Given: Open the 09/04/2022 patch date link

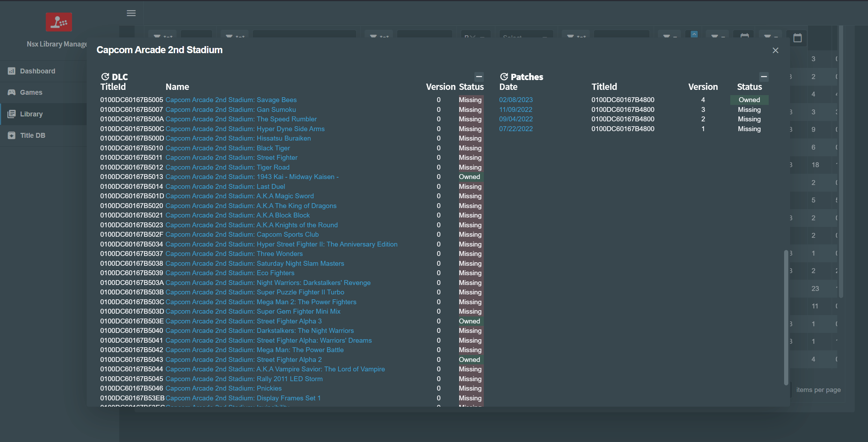Looking at the screenshot, I should click(x=516, y=119).
